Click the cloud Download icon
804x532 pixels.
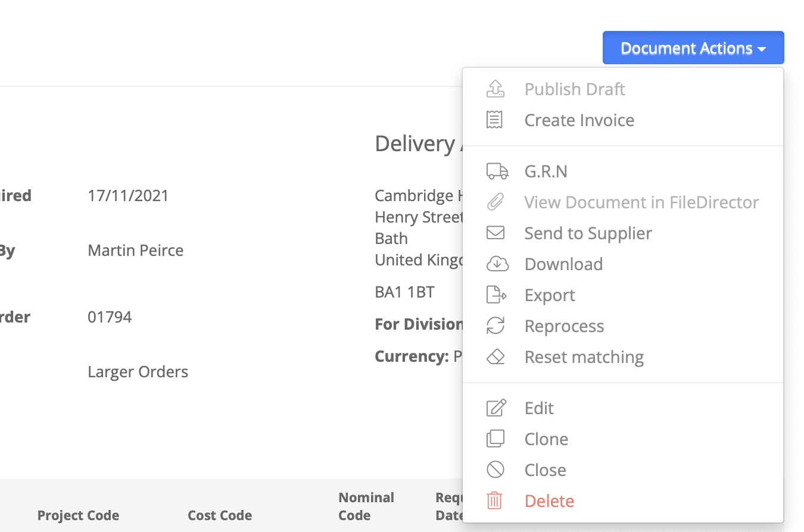pyautogui.click(x=497, y=264)
